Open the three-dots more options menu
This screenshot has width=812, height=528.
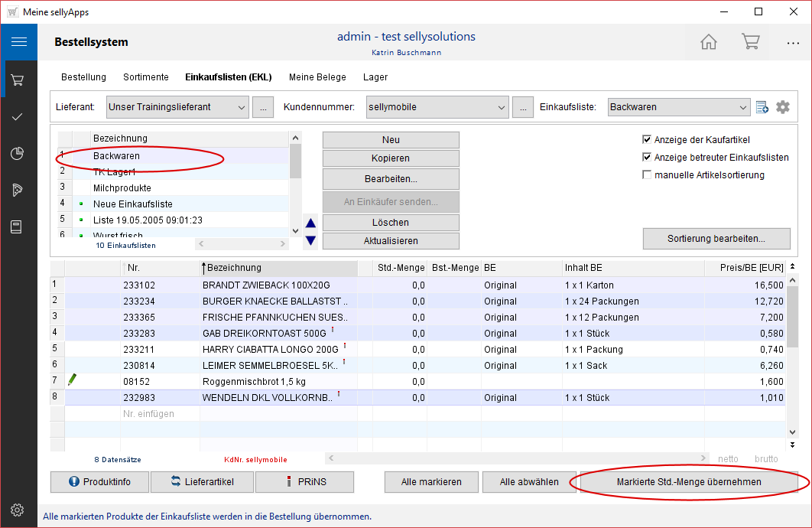(793, 43)
